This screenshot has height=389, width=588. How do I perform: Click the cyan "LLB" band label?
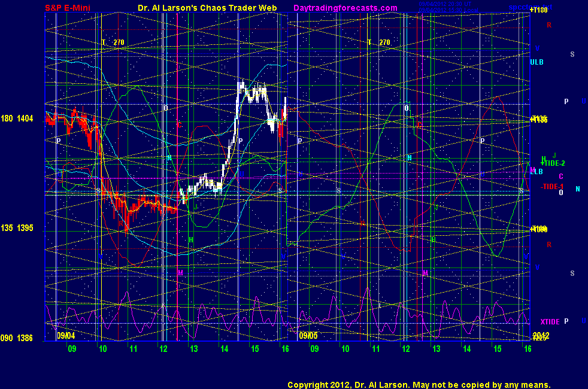(x=537, y=172)
